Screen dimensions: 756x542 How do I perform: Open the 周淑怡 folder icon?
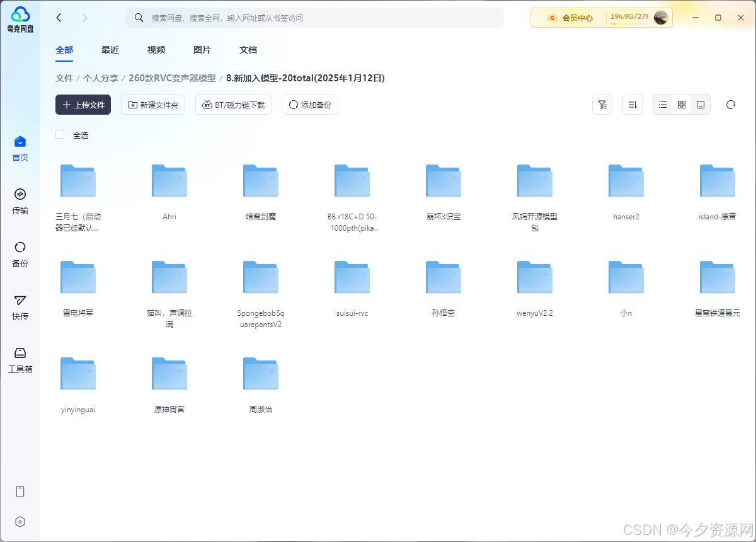[x=261, y=374]
